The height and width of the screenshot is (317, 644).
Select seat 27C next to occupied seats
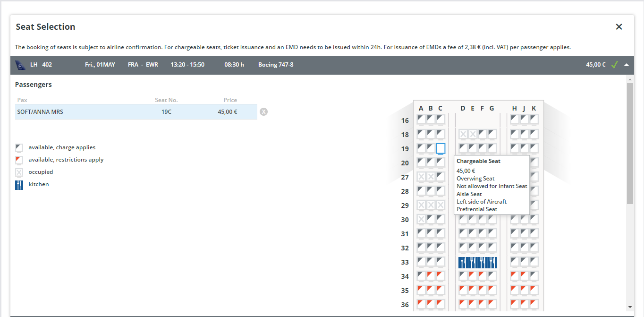pos(440,177)
